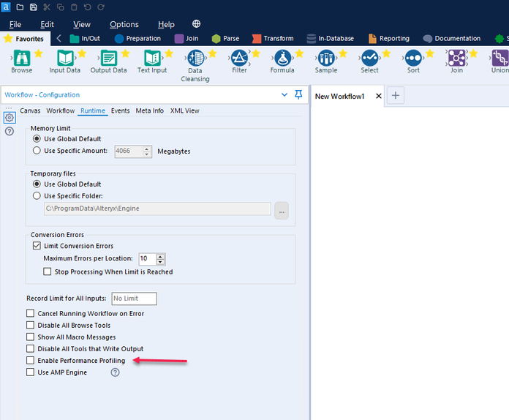
Task: Select the Formula tool icon
Action: click(282, 59)
